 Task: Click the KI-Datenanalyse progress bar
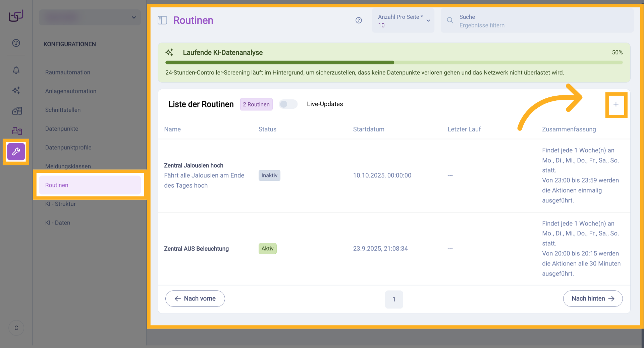(394, 62)
